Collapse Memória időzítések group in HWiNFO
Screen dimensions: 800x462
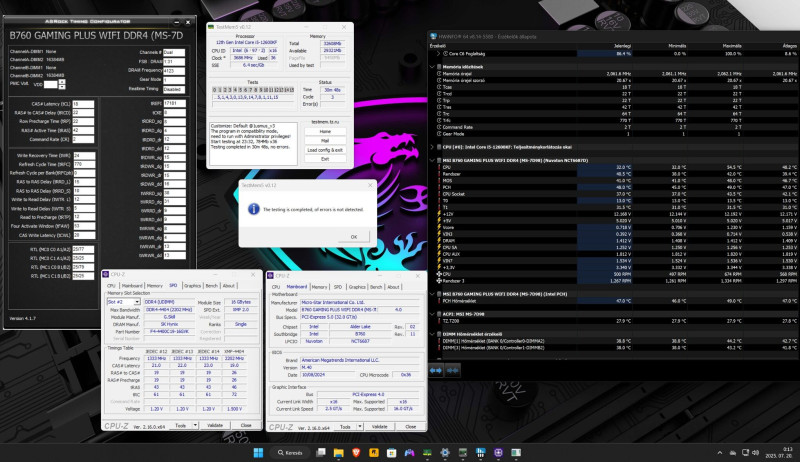click(432, 66)
